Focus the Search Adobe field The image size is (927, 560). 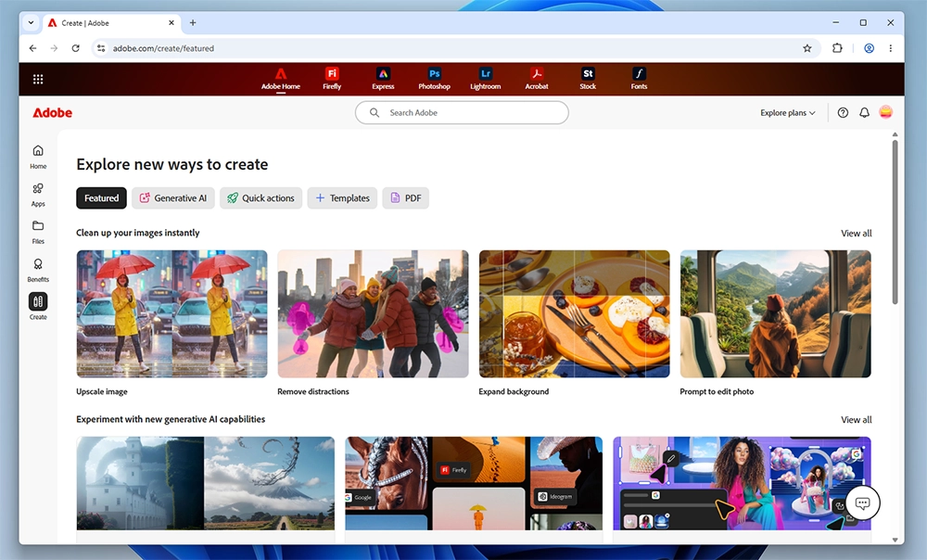pos(462,112)
